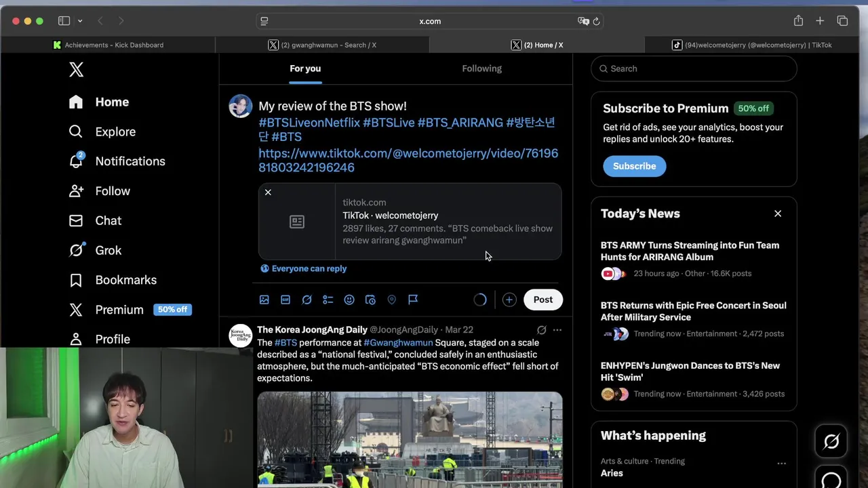Open emoji picker in composer
This screenshot has width=868, height=488.
point(349,300)
